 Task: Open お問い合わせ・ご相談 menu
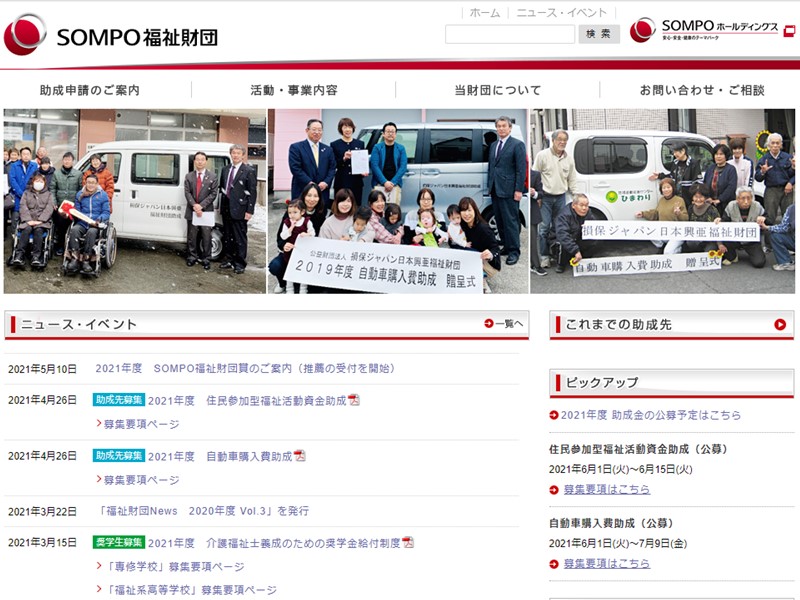pos(702,90)
